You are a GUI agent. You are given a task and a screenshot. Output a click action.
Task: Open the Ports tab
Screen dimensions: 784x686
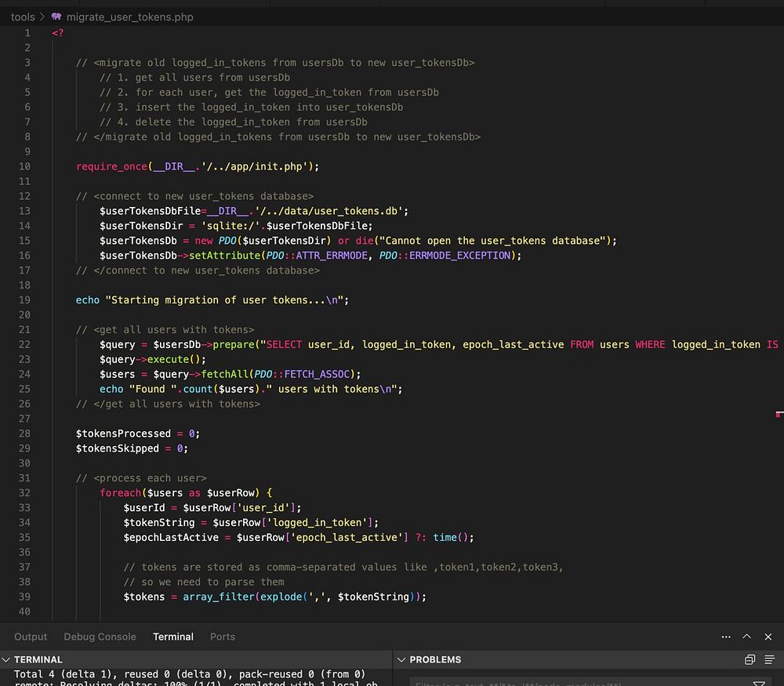[x=223, y=637]
